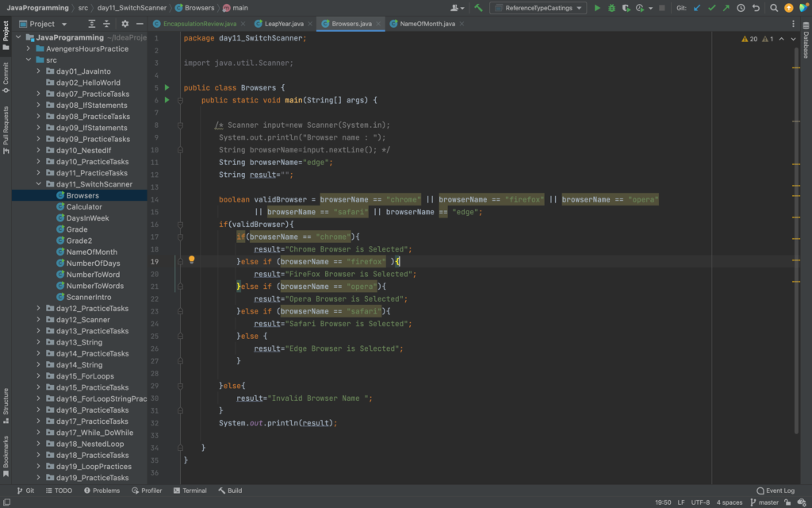Toggle the Bookmarks tool window sidebar tab
Image resolution: width=812 pixels, height=508 pixels.
tap(6, 455)
